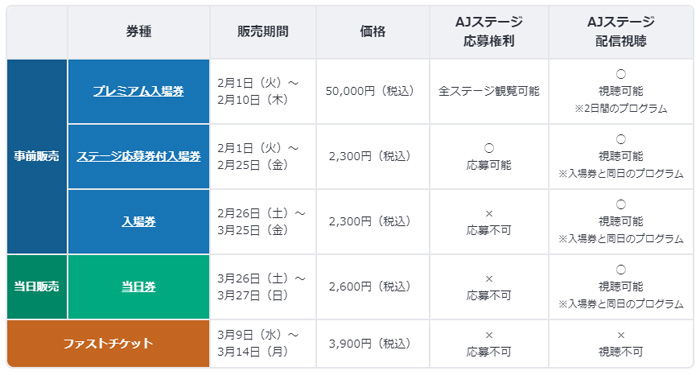Open the ステージ応募券付入場券 link
Image resolution: width=700 pixels, height=375 pixels.
[138, 156]
